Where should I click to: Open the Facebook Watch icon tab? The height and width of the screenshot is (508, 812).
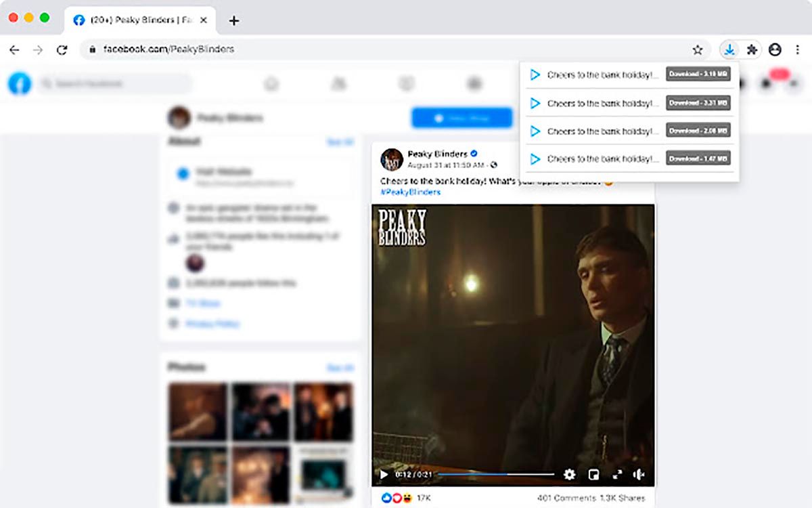click(406, 83)
